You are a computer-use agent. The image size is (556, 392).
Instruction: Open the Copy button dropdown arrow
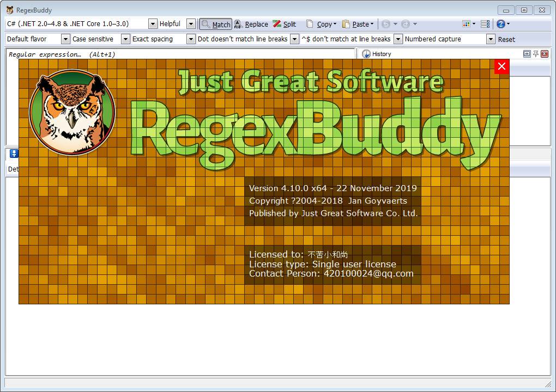click(x=335, y=24)
